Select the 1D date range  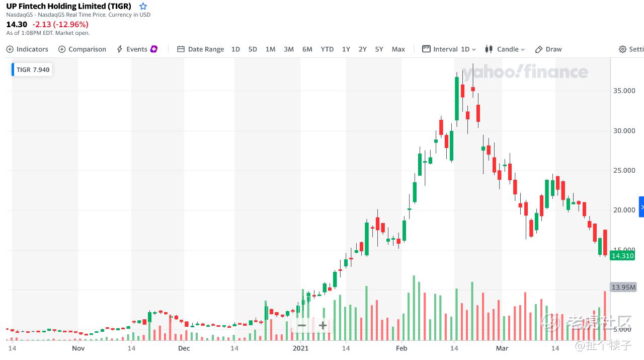(x=235, y=49)
